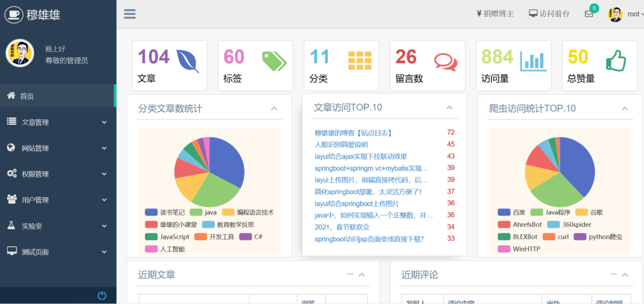
Task: Click the power logout icon in sidebar
Action: pos(102,296)
